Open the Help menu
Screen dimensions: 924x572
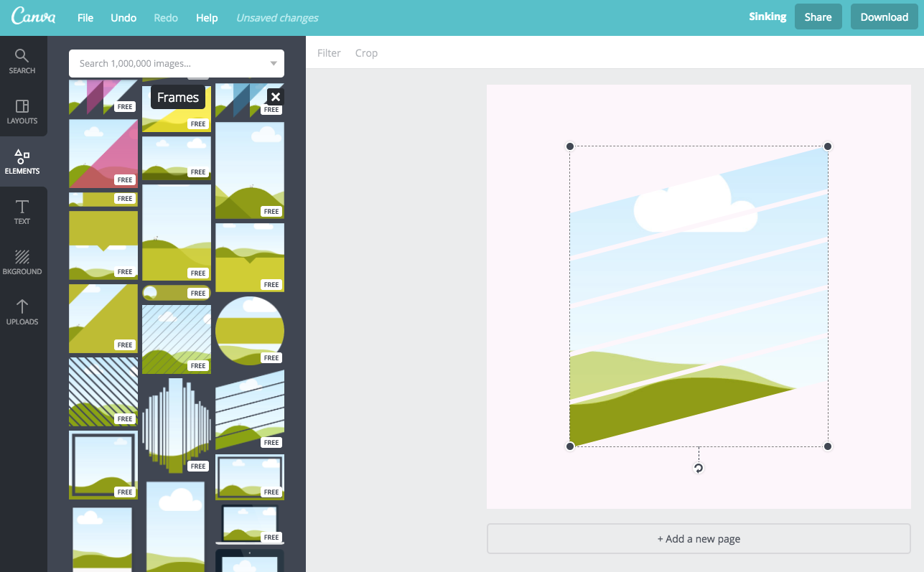[x=207, y=18]
